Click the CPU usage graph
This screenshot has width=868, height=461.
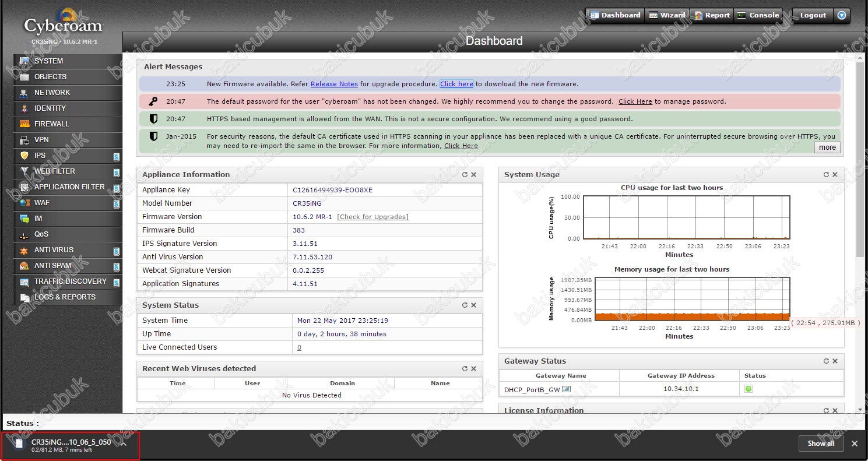(x=687, y=217)
